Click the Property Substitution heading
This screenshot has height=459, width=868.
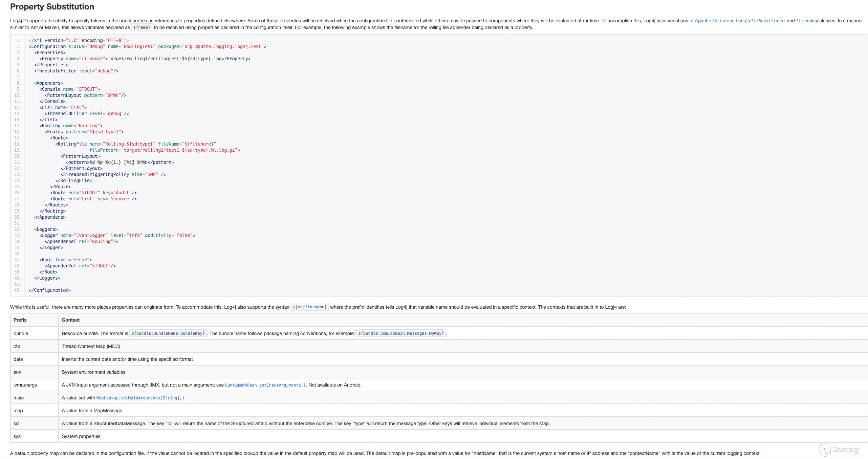52,7
